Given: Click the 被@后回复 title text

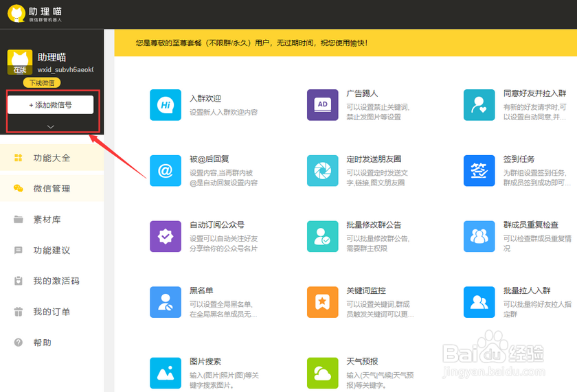Looking at the screenshot, I should 210,159.
